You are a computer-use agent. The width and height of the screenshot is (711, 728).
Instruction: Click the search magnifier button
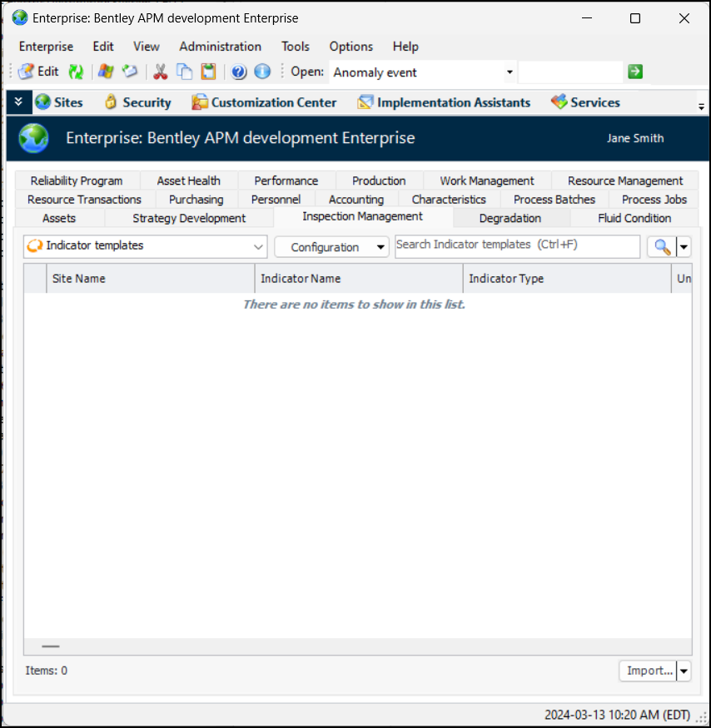point(662,246)
